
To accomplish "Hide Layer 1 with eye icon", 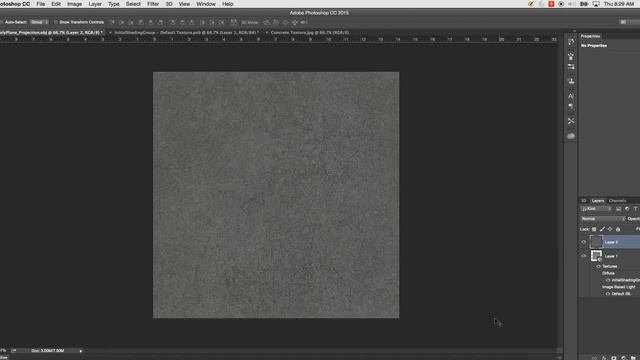I will (584, 256).
